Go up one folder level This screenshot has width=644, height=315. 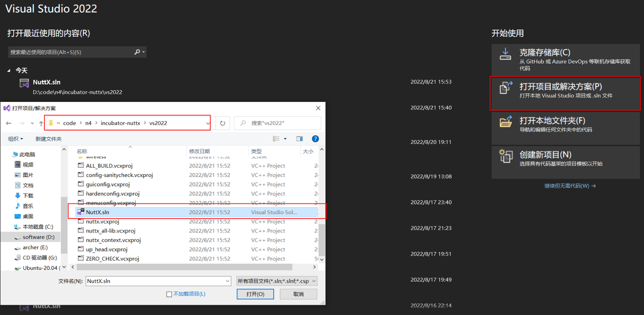[x=41, y=123]
